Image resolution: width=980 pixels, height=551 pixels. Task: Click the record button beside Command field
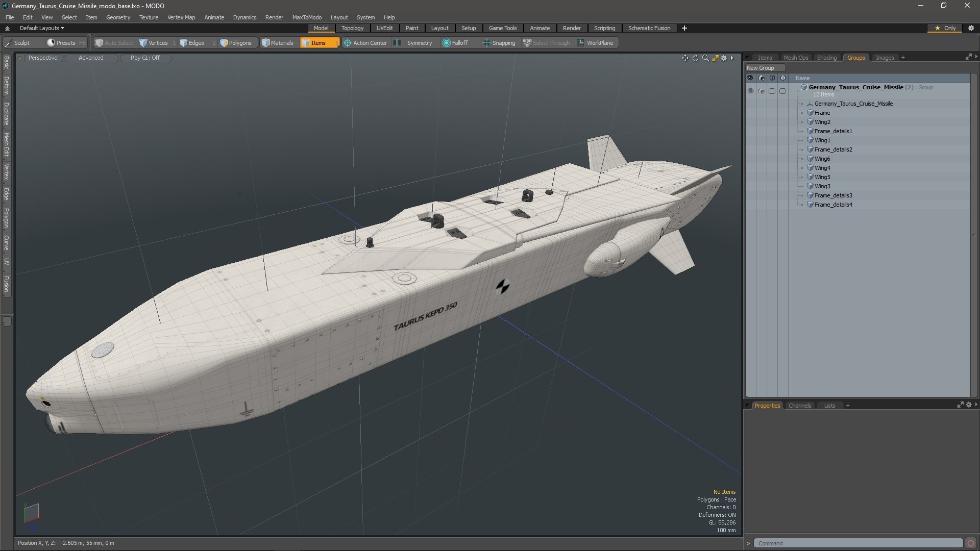pyautogui.click(x=971, y=543)
